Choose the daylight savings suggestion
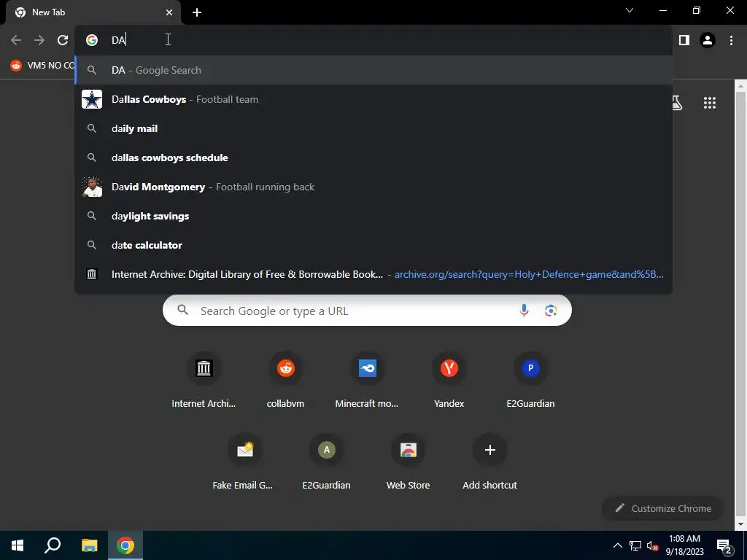Screen dimensions: 747x560 [x=373, y=216]
